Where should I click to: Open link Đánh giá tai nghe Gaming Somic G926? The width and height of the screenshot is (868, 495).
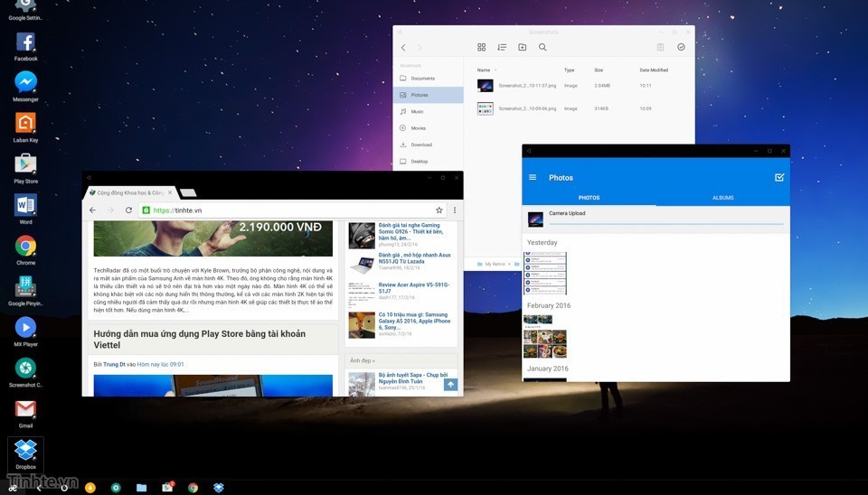coord(410,232)
